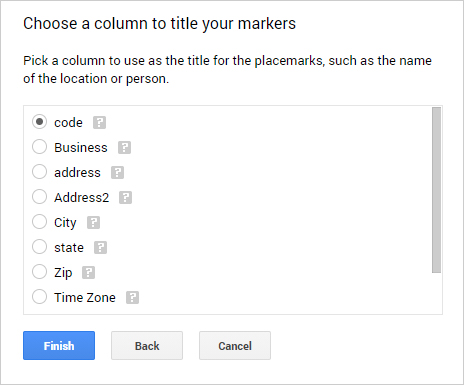Image resolution: width=464 pixels, height=385 pixels.
Task: Show help for the City column
Action: 93,223
